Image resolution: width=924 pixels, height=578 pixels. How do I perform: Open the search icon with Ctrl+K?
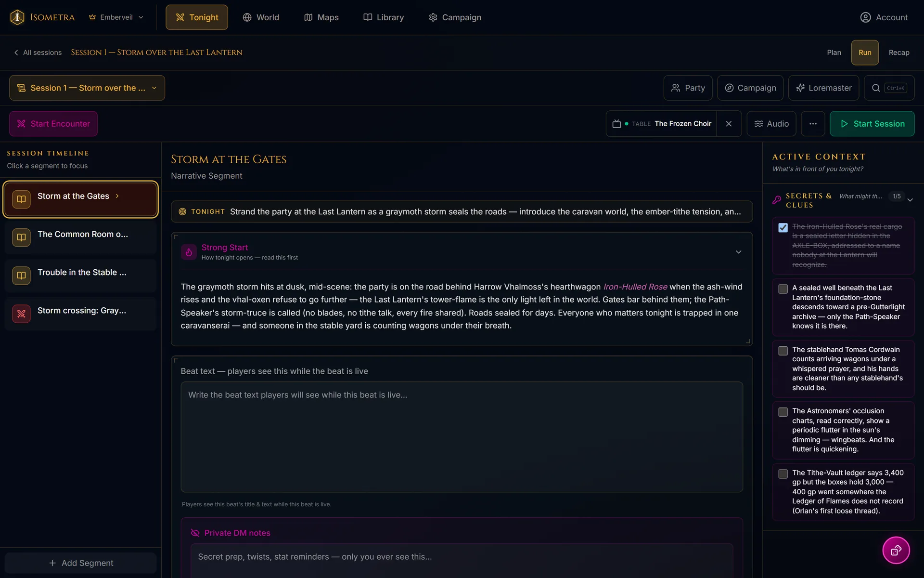[x=889, y=88]
